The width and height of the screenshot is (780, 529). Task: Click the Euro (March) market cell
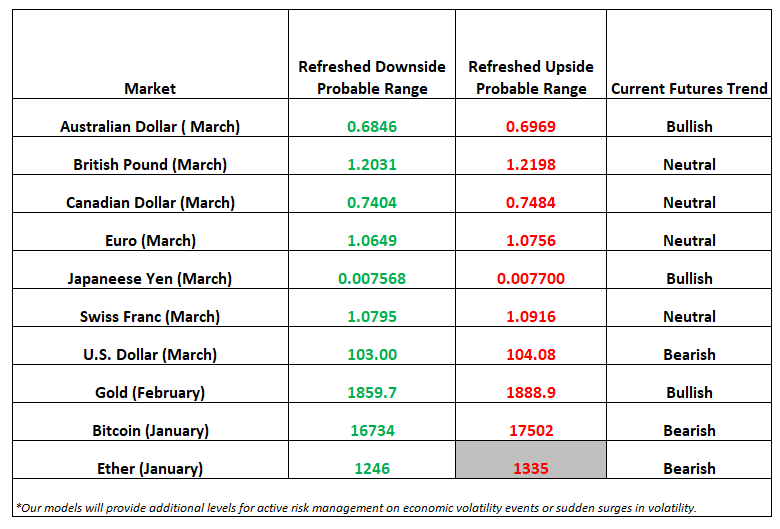[150, 232]
